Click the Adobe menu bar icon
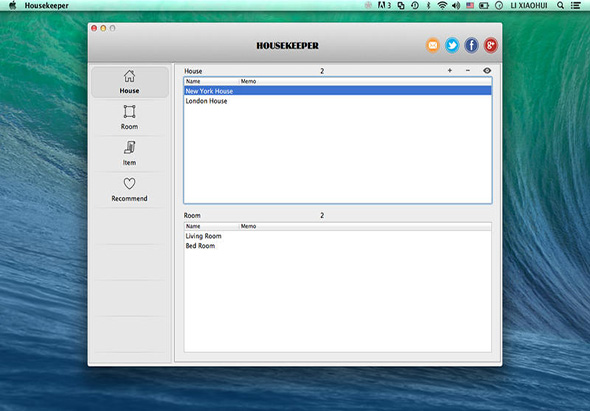This screenshot has height=411, width=590. pos(384,5)
